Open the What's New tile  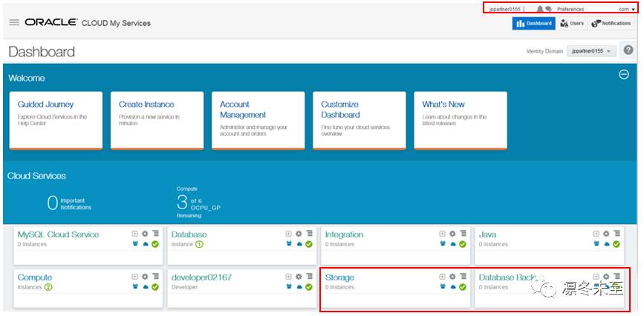(461, 121)
